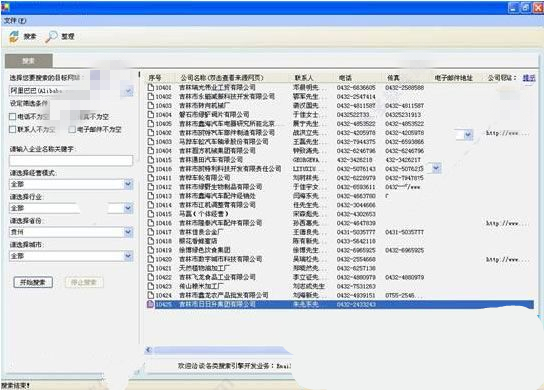Open the 请选择城市 dropdown
Viewport: 544px width, 390px height.
[x=128, y=256]
